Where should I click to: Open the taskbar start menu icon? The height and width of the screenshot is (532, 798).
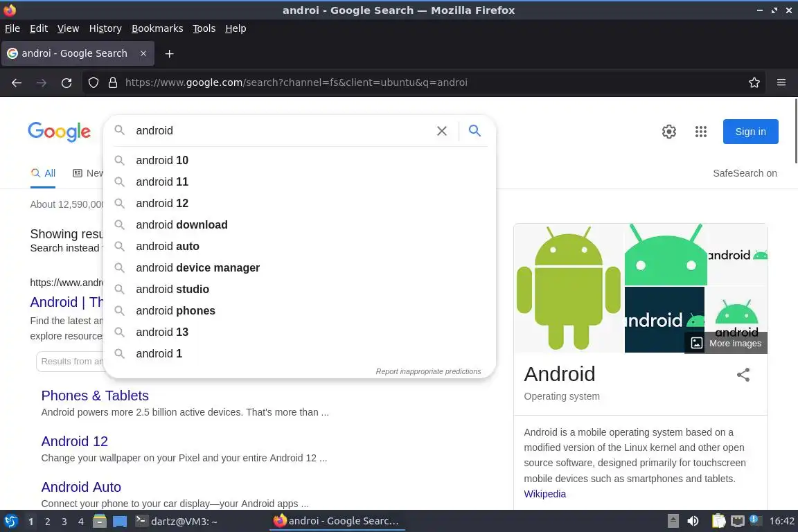pyautogui.click(x=11, y=521)
